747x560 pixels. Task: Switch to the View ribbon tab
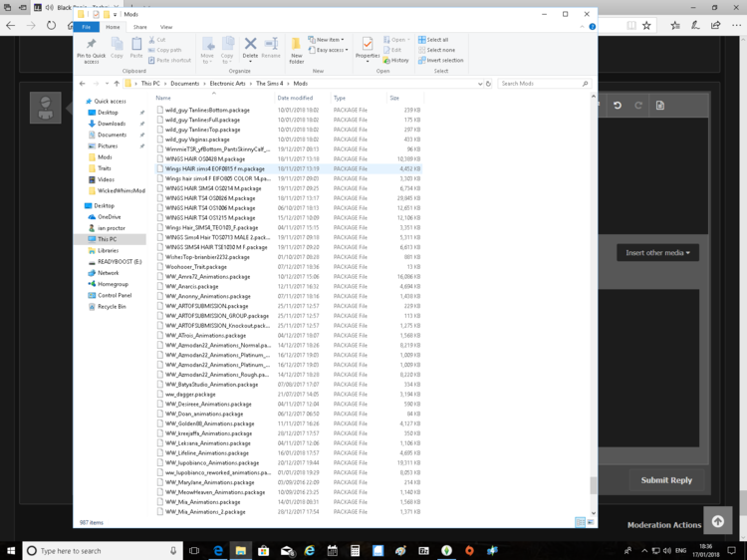click(166, 27)
